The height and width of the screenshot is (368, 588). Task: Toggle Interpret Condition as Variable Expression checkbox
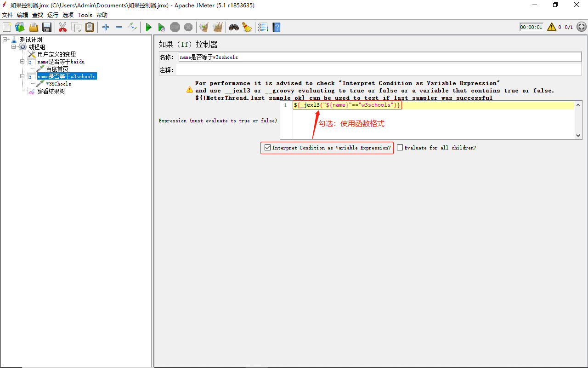tap(268, 148)
